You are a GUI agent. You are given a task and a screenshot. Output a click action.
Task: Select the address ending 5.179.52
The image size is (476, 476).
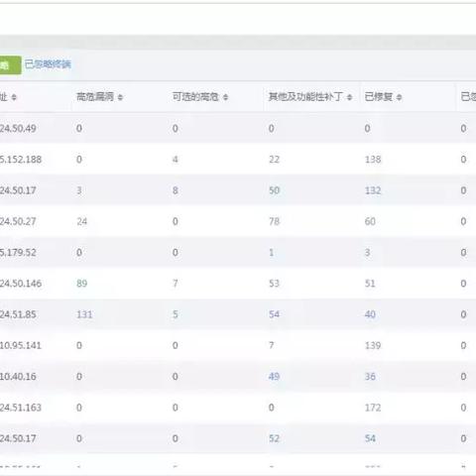(18, 252)
